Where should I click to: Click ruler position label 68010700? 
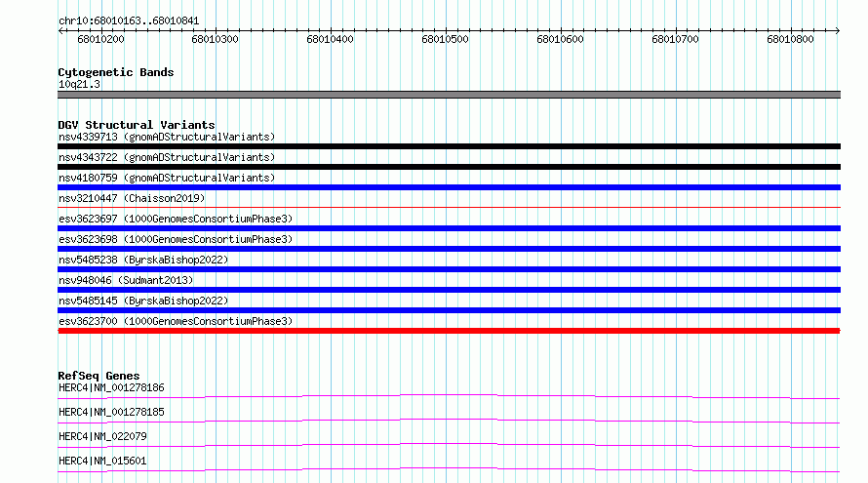675,39
